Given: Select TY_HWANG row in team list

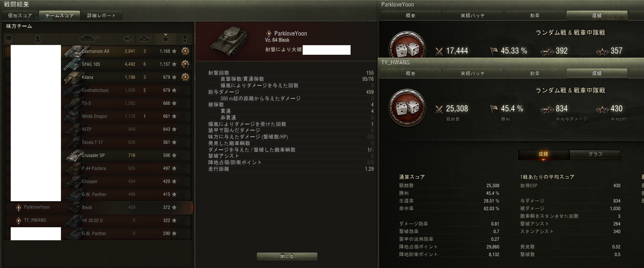Looking at the screenshot, I should [x=98, y=220].
